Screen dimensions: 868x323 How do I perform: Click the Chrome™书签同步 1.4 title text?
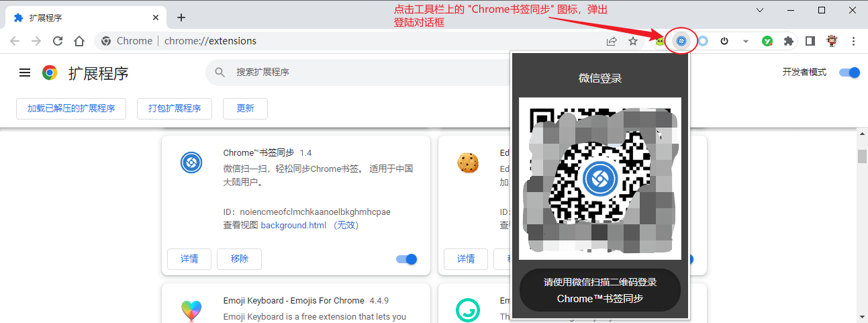(267, 152)
